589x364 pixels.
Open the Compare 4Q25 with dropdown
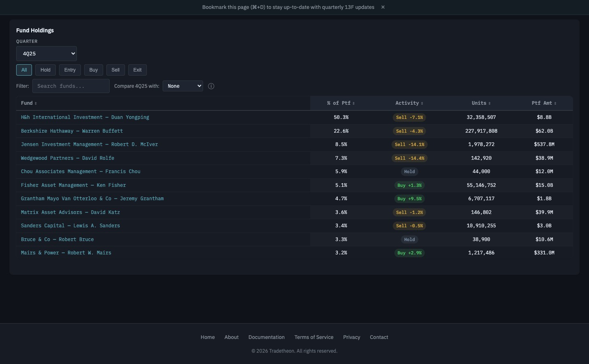click(x=182, y=86)
